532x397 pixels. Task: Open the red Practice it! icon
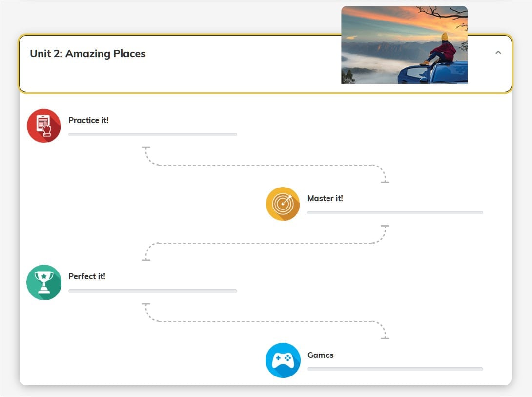pyautogui.click(x=44, y=125)
